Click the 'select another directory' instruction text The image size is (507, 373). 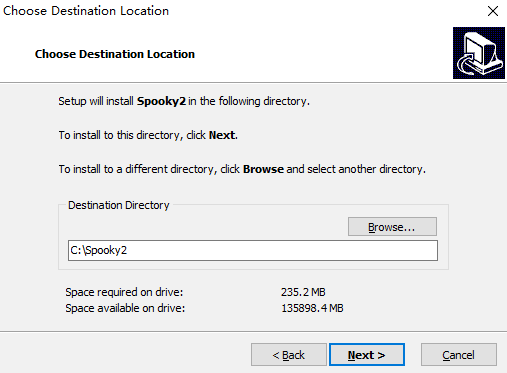coord(366,169)
